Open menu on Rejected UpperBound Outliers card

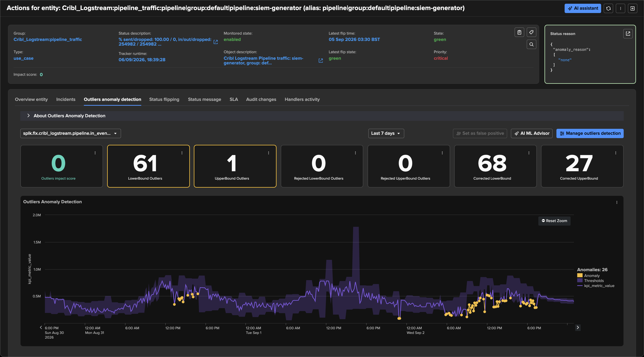[x=442, y=153]
